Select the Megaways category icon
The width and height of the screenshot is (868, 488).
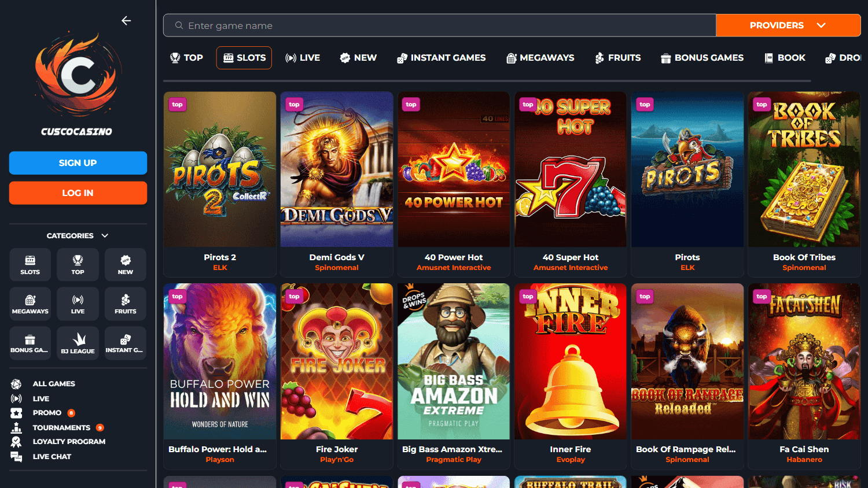click(x=30, y=304)
